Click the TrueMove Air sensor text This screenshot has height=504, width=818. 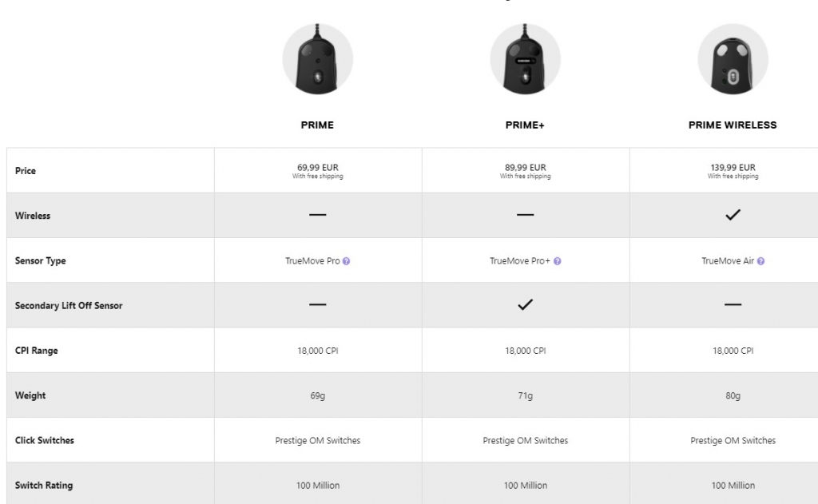click(727, 261)
